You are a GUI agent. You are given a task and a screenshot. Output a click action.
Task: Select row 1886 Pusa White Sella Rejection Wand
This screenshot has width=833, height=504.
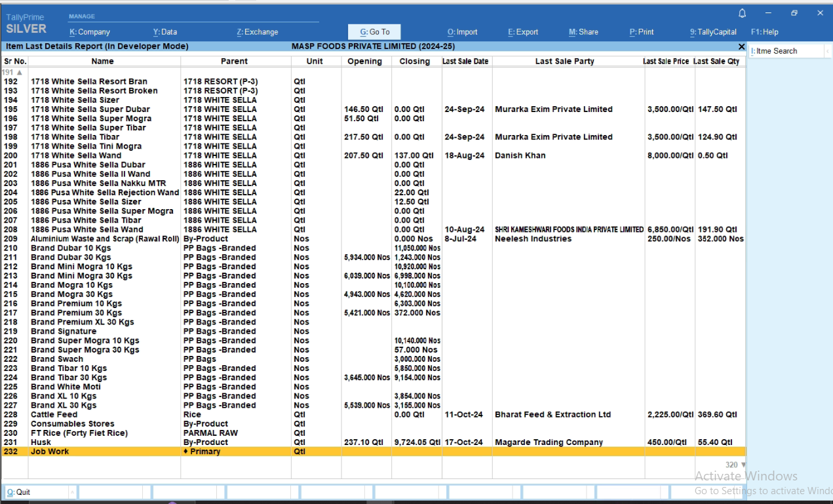coord(374,193)
